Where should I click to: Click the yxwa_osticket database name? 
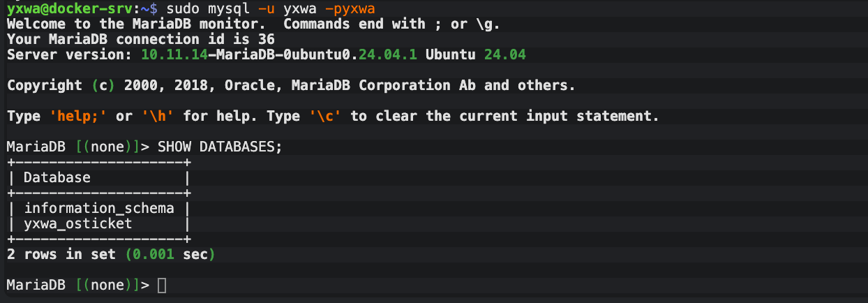click(x=77, y=224)
